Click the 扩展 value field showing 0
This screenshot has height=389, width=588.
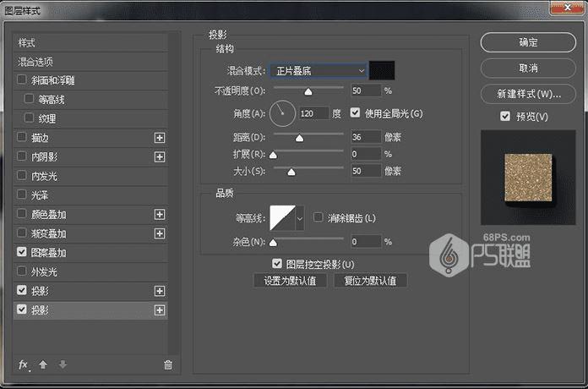tap(366, 154)
